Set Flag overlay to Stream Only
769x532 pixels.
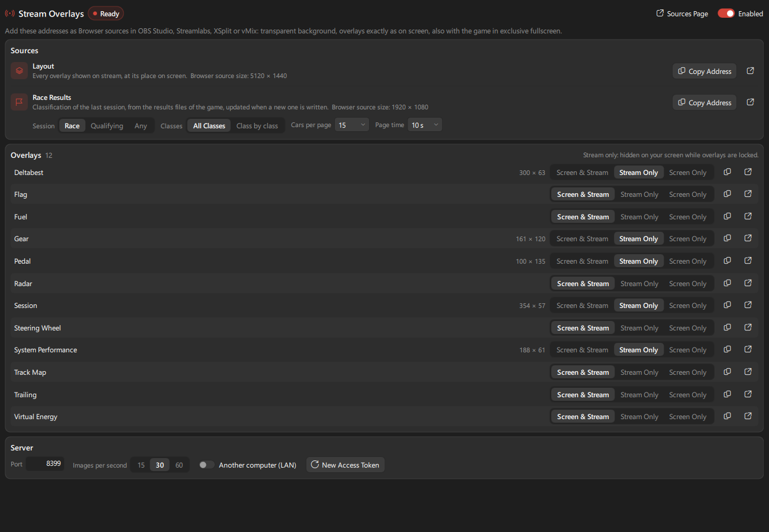click(x=639, y=194)
